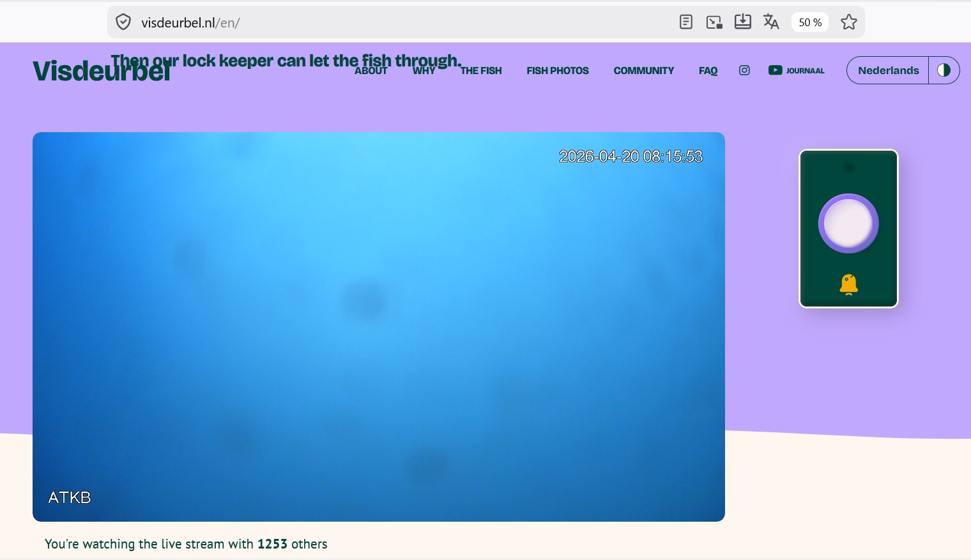Click the ATKB label on the stream
Screen dimensions: 971x560
[70, 497]
